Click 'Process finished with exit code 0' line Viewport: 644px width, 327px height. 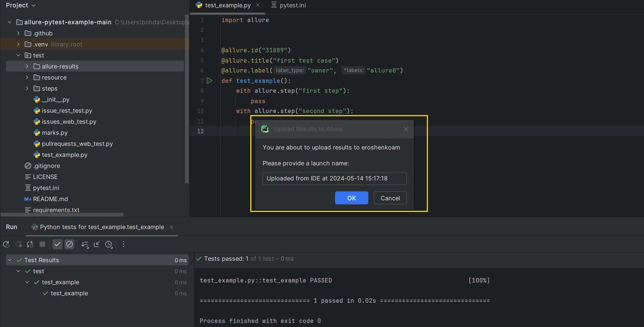click(260, 321)
